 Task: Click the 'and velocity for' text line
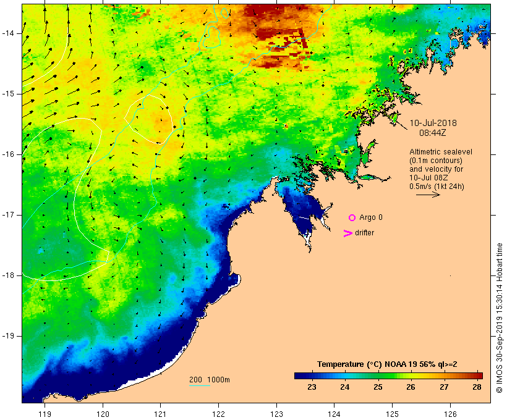pos(436,169)
